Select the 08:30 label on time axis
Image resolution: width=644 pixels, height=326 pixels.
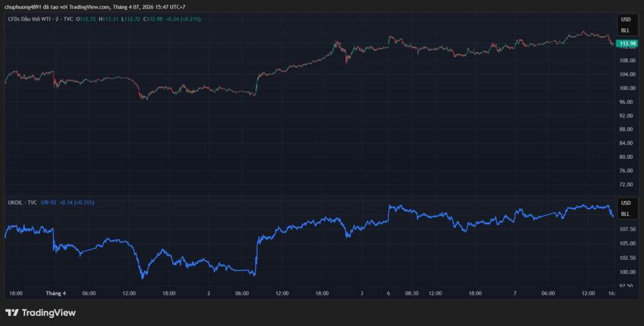click(412, 293)
